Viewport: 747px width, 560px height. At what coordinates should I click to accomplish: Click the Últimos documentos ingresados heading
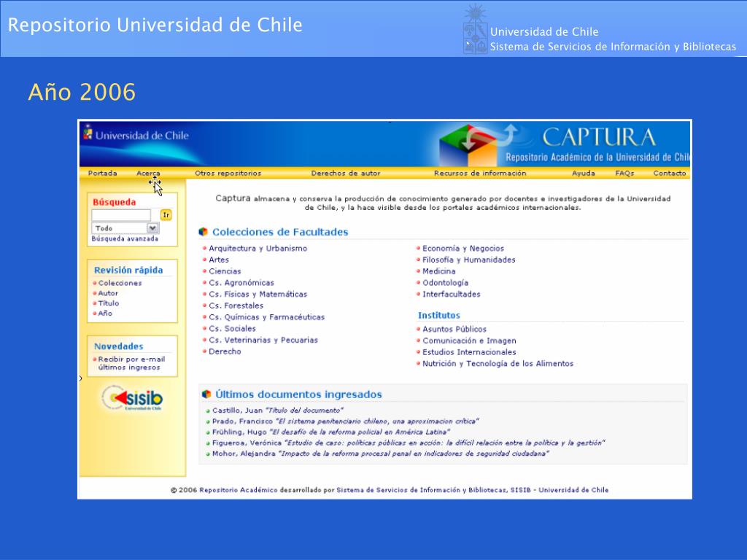click(298, 394)
